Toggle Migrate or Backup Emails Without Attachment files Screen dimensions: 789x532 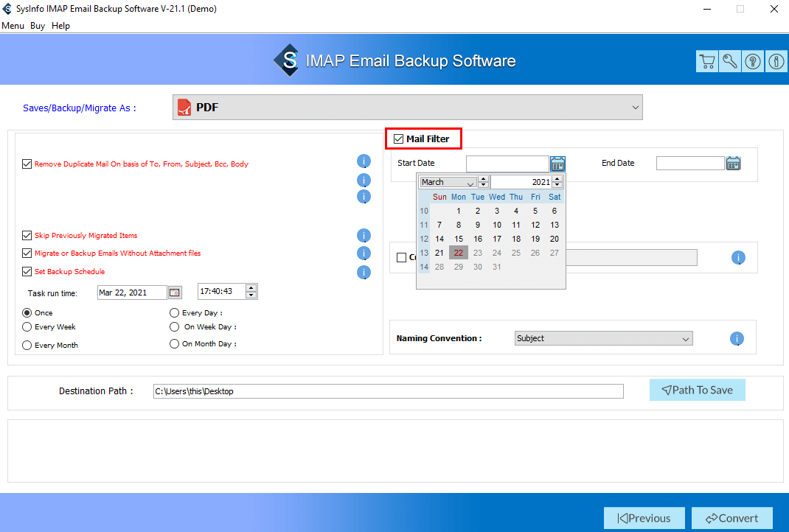click(x=27, y=253)
